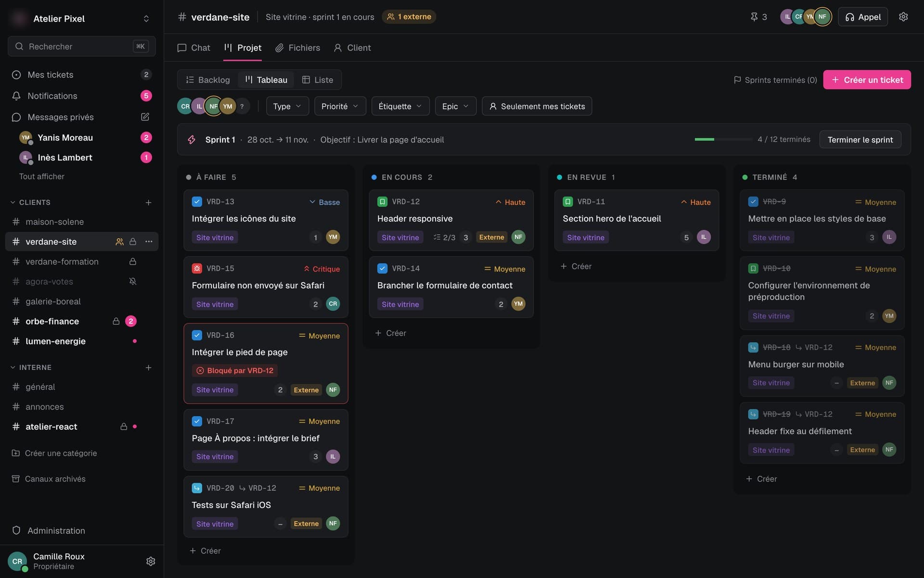Add a channel to CLIENTS category
924x578 pixels.
pos(148,203)
